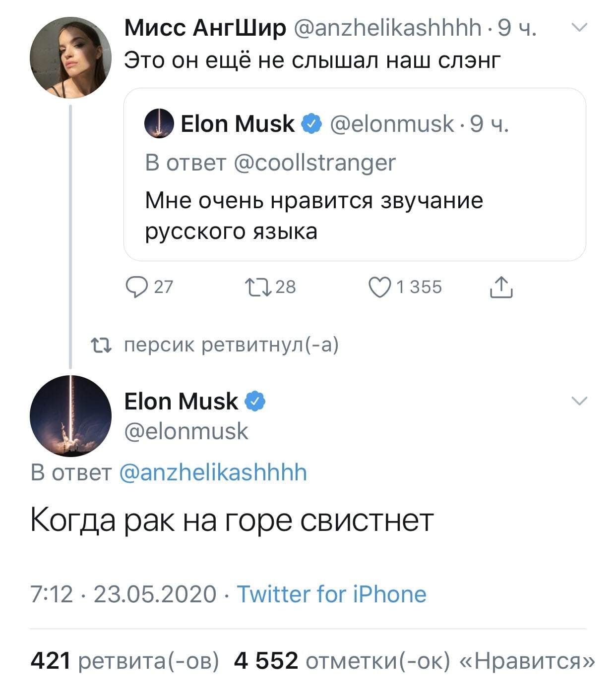Viewport: 616px width, 694px height.
Task: Click the small retweet icon beside персик
Action: coord(101,345)
